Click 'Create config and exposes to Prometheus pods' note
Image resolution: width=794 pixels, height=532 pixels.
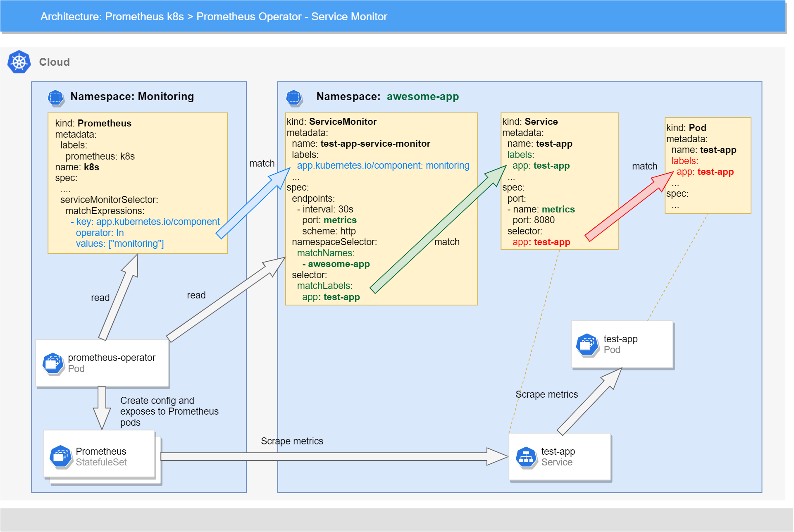click(169, 411)
